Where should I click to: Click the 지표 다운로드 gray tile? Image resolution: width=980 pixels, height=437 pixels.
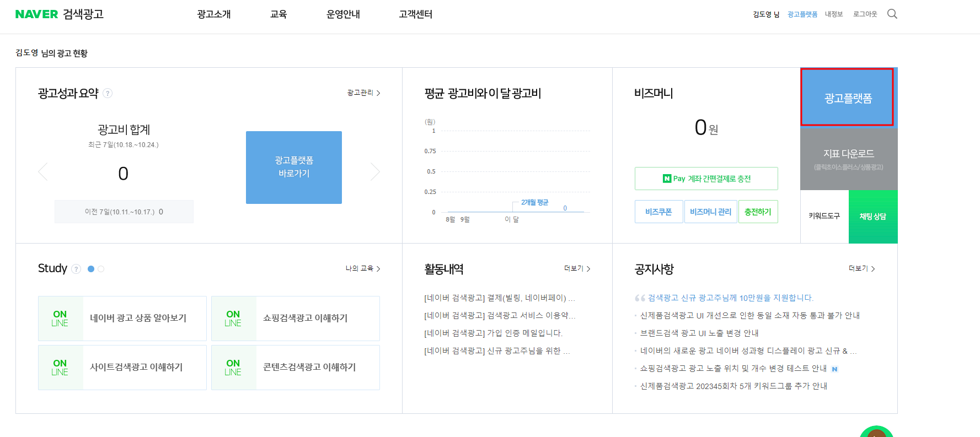[849, 159]
